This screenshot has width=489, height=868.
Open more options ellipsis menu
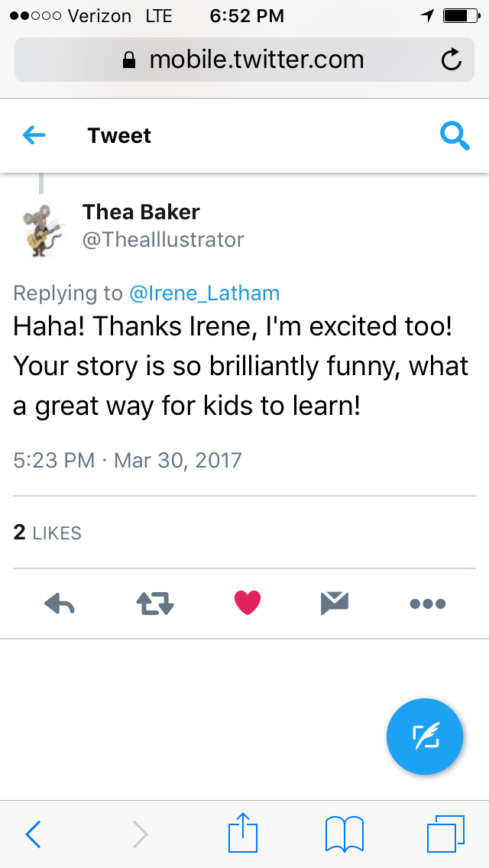click(427, 604)
